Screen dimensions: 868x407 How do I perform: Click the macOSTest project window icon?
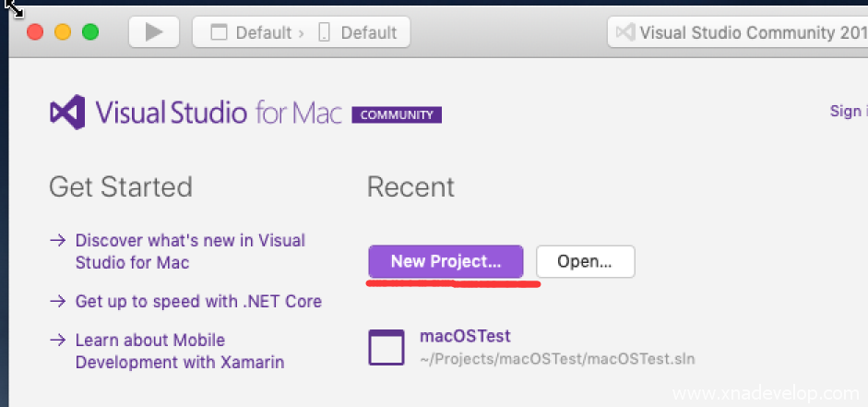coord(386,347)
